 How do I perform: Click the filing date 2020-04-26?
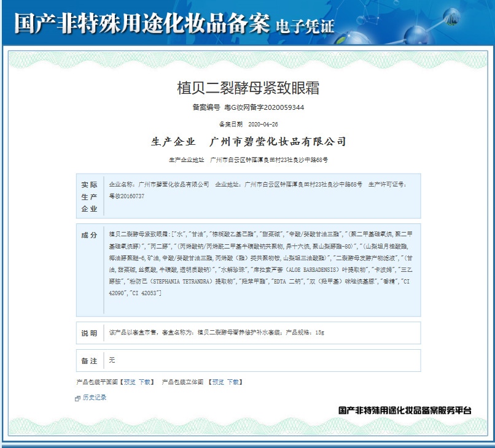[263, 125]
